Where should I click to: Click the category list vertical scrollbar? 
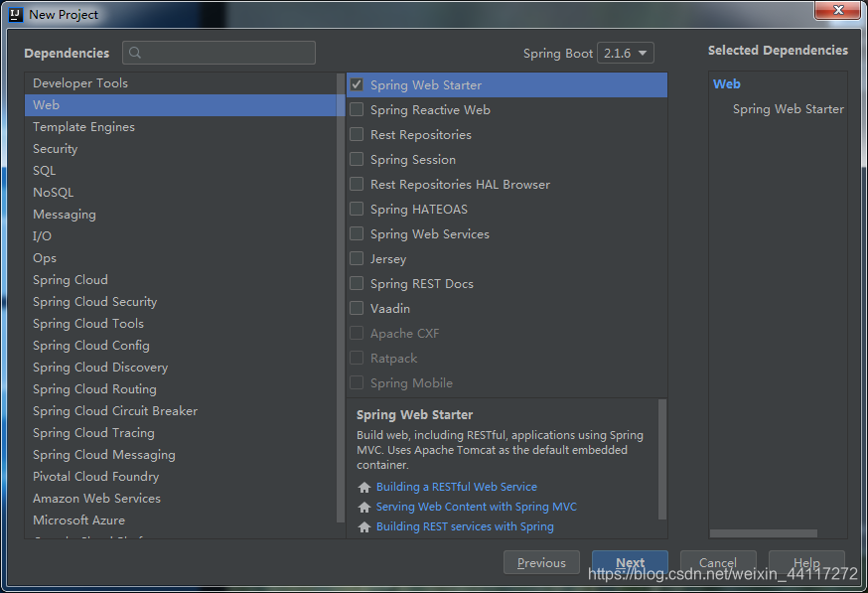pyautogui.click(x=341, y=297)
